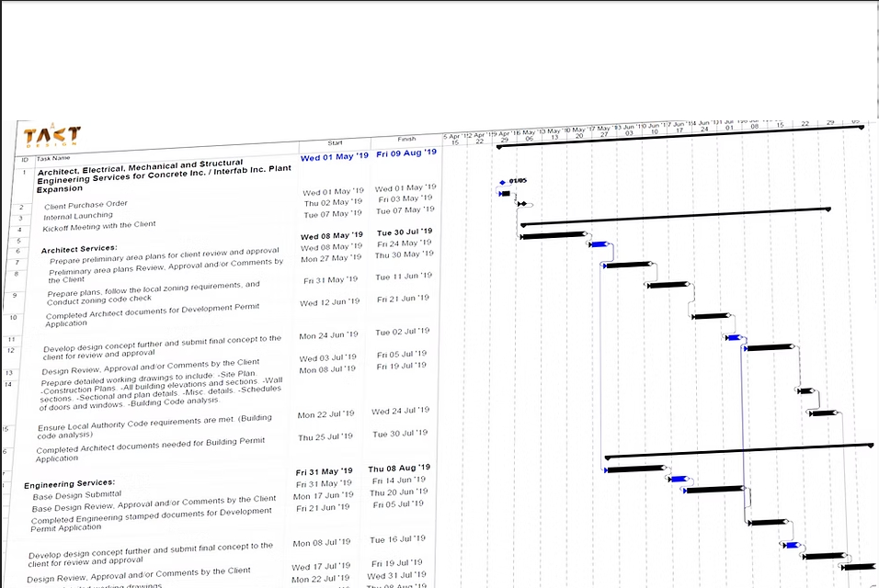Select 'Kickoff Meeting with the Client' task

(x=99, y=226)
